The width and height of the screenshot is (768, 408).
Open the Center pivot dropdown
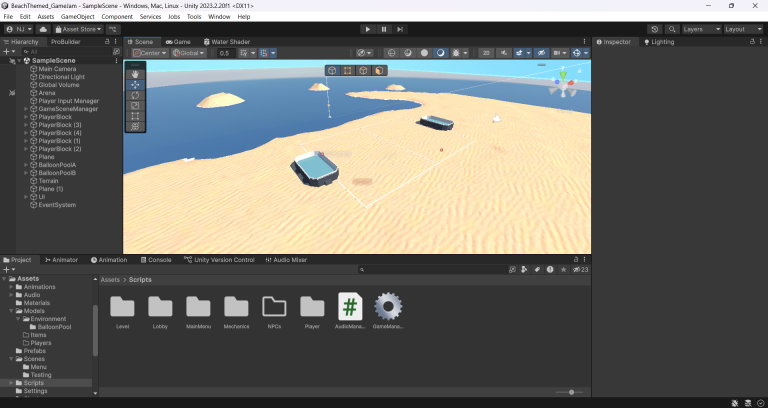pyautogui.click(x=150, y=53)
